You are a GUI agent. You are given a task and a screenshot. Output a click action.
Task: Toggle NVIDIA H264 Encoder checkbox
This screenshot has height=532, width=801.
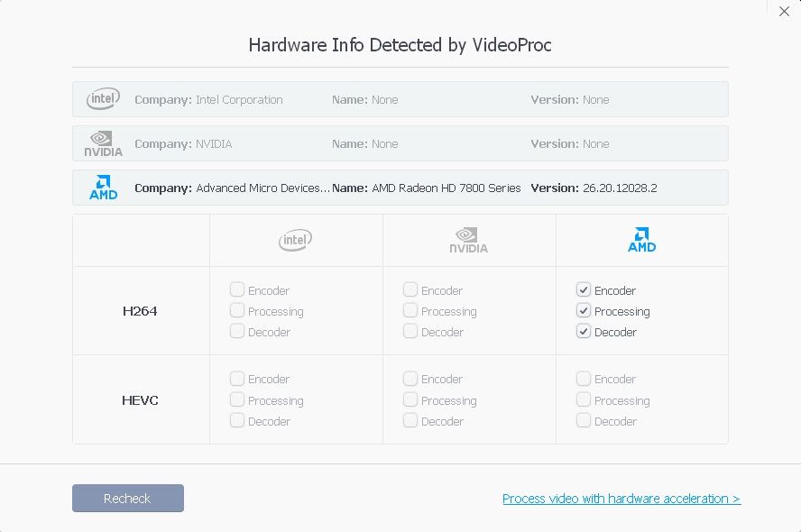(410, 290)
